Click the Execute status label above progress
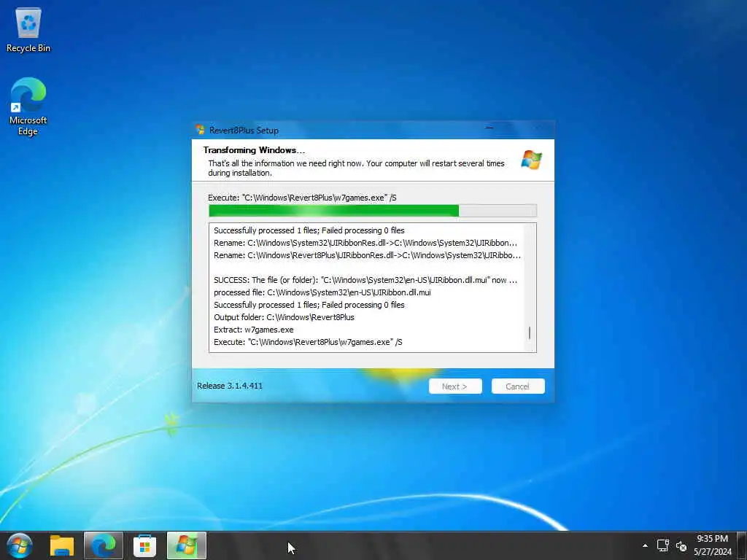 [x=302, y=198]
